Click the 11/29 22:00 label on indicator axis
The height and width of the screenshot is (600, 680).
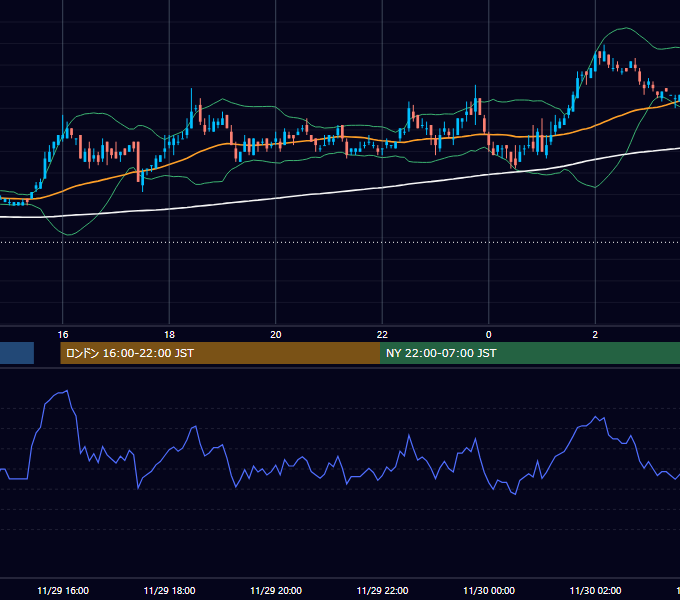(x=382, y=591)
